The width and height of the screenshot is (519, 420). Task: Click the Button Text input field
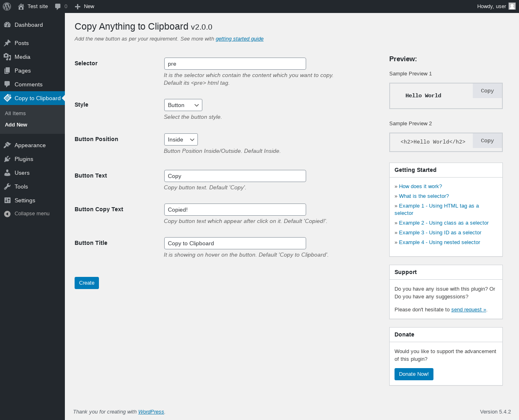235,176
